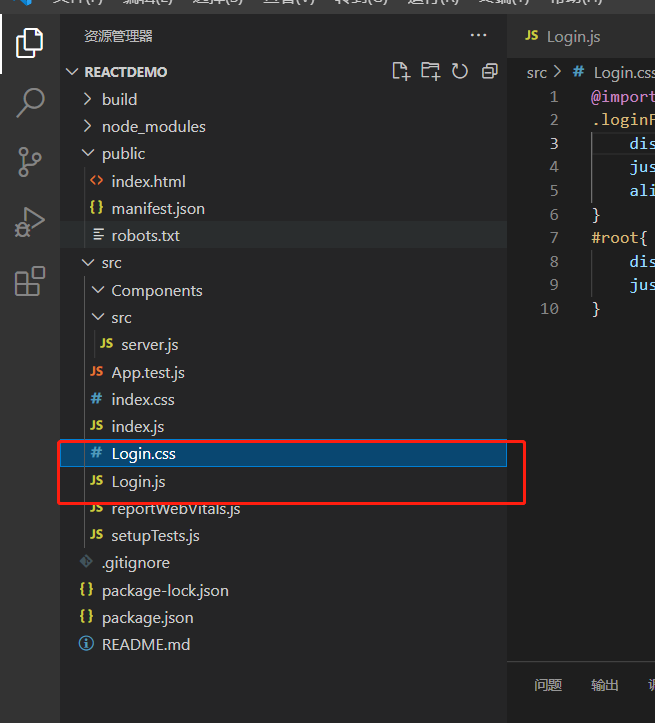Open the Source Control view
This screenshot has height=723, width=655.
click(x=30, y=162)
